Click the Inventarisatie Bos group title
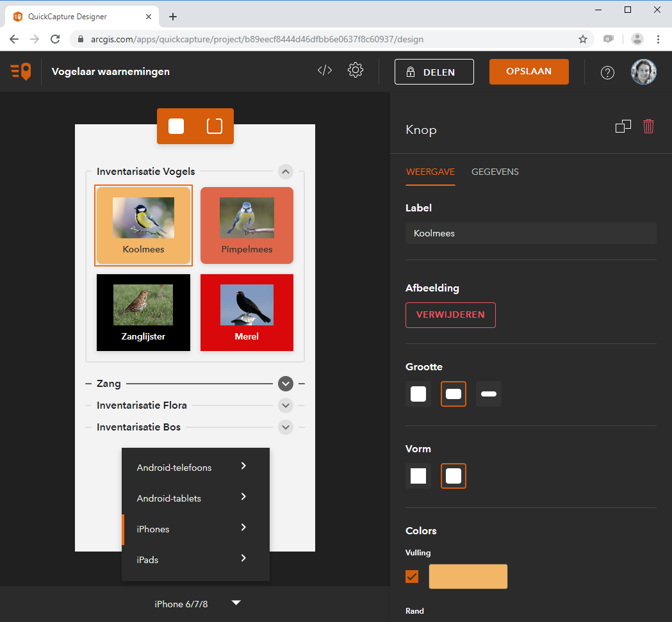The image size is (672, 622). 139,427
